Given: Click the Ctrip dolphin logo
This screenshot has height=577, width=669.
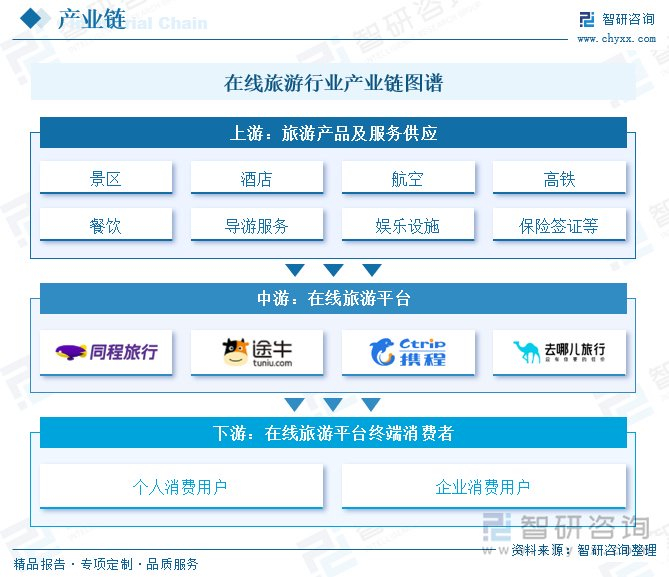Looking at the screenshot, I should (408, 352).
